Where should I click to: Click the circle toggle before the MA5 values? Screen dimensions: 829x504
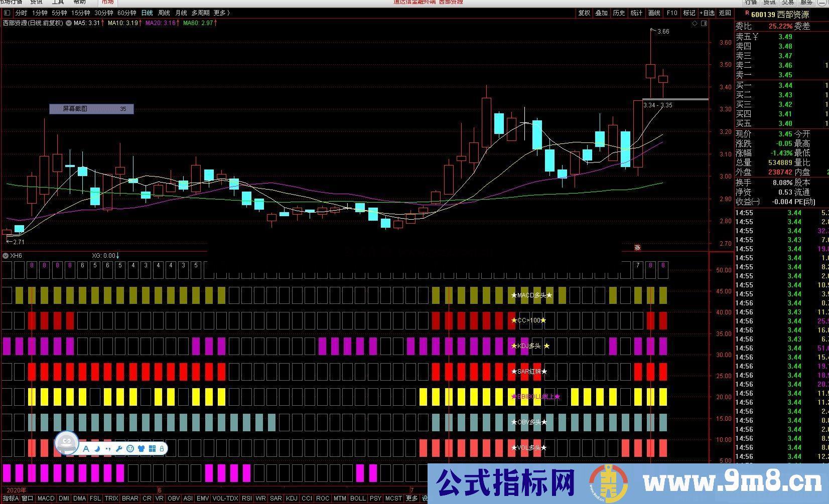[69, 23]
